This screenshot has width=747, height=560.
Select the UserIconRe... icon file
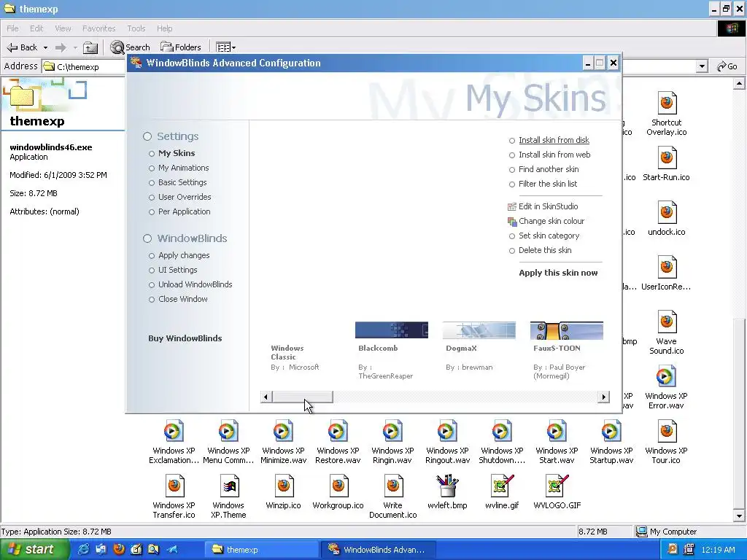[x=667, y=268]
